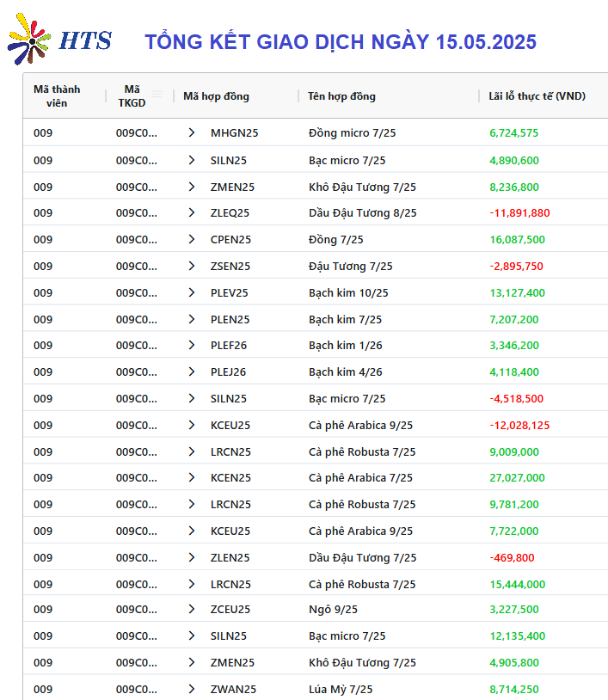608x700 pixels.
Task: Click the profit value 27,027,000
Action: click(518, 478)
